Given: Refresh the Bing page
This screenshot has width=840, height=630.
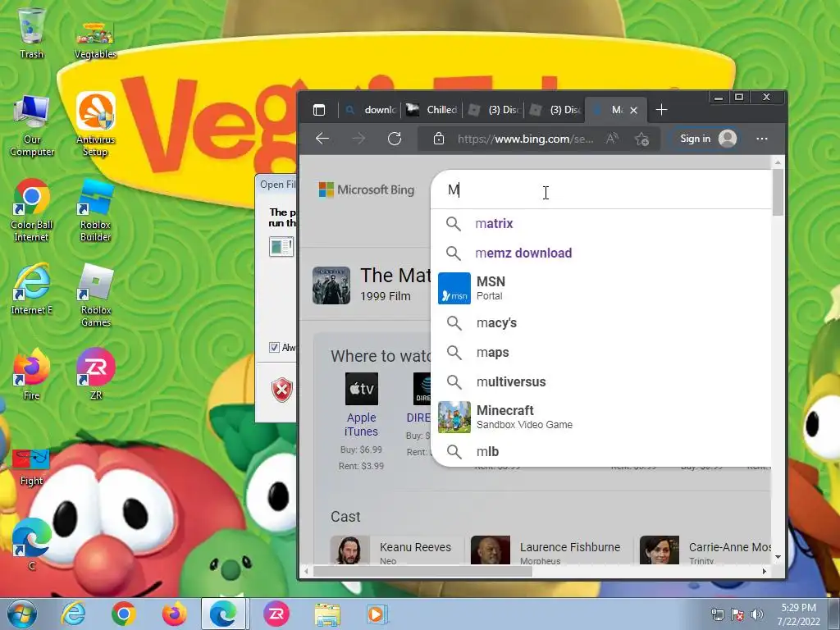Looking at the screenshot, I should click(x=395, y=139).
